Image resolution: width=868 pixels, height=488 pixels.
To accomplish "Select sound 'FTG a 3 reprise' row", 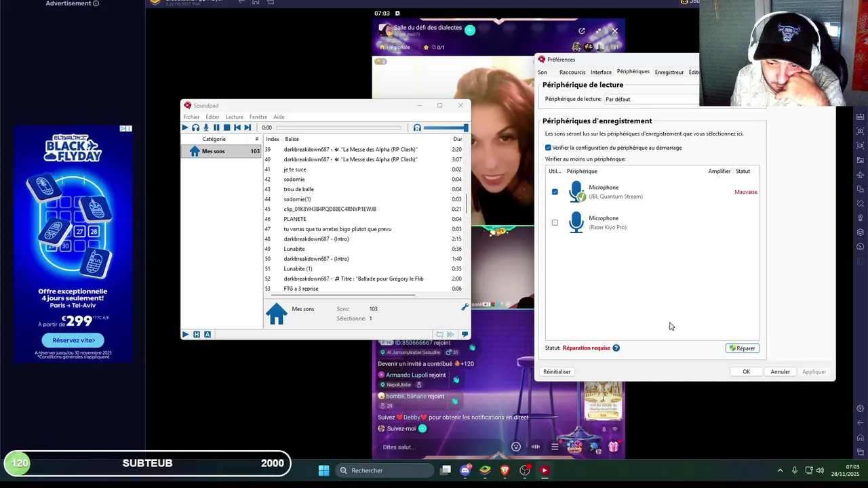I will coord(363,289).
